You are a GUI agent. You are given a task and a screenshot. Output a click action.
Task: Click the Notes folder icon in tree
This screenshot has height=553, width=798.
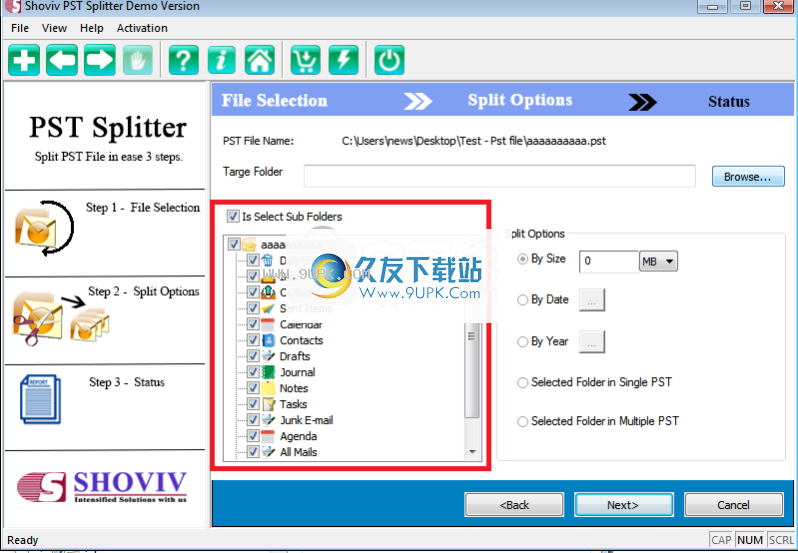[268, 388]
